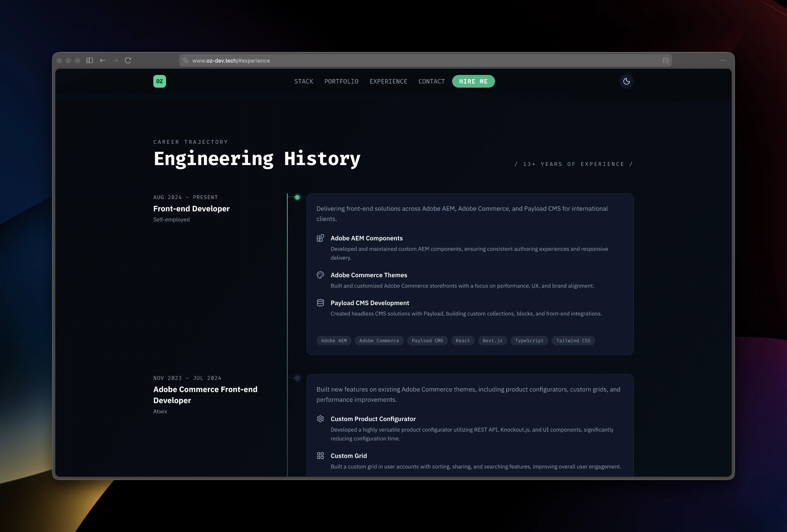This screenshot has height=532, width=787.
Task: Click the database icon beside Payload CMS Development
Action: click(321, 303)
